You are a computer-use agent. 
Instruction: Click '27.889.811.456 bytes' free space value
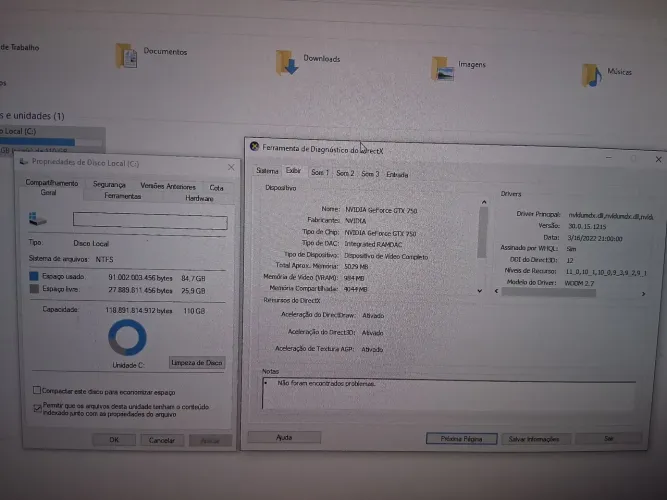click(140, 290)
